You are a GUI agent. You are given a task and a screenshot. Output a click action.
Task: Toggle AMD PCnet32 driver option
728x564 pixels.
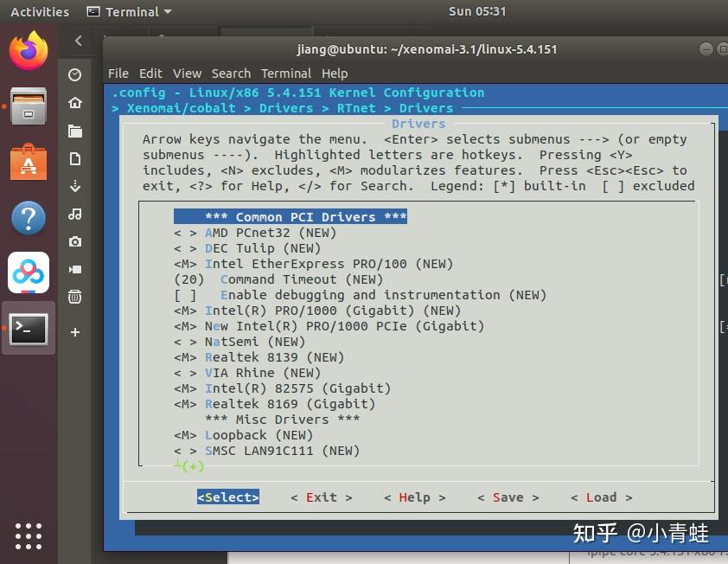tap(255, 233)
